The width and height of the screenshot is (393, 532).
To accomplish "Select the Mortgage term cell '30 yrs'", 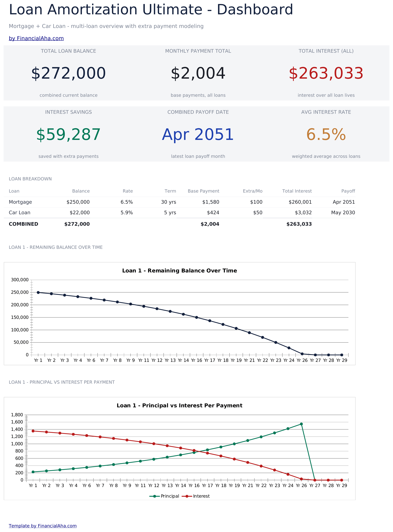I will pos(169,202).
